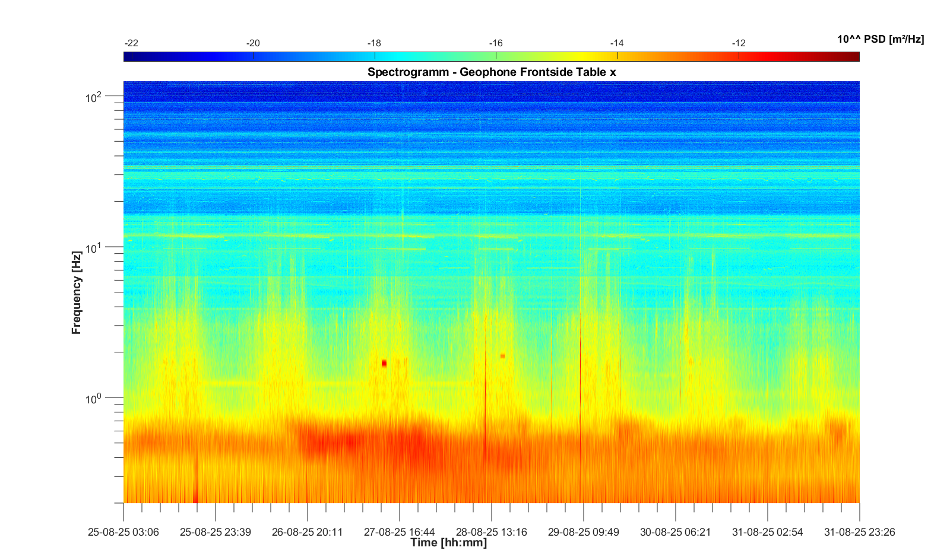Select the -18 colorbar tick label

374,43
